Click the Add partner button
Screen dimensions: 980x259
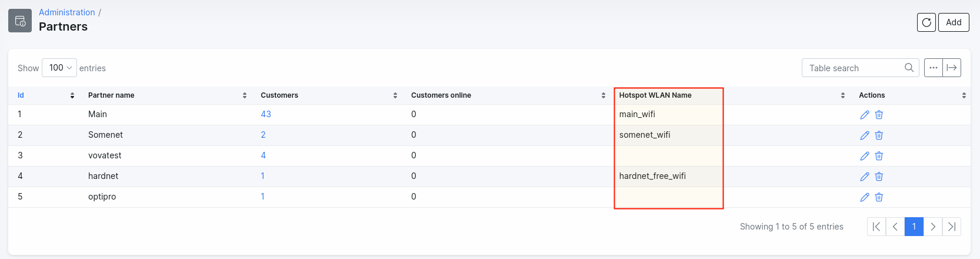pos(954,22)
